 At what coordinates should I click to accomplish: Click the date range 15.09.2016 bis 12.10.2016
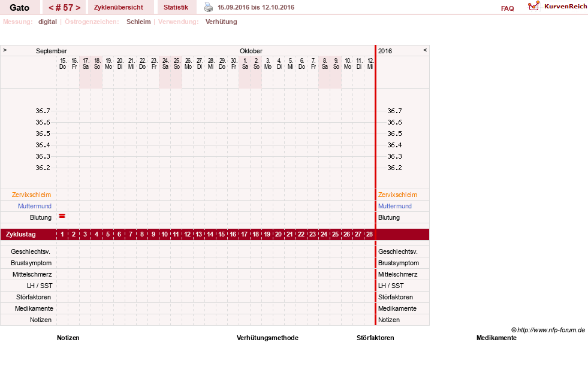click(x=256, y=7)
